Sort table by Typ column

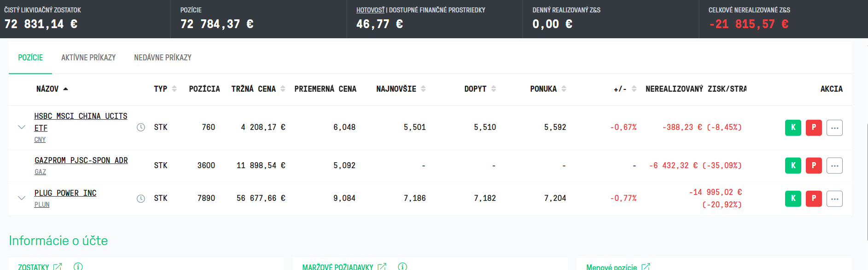pos(165,89)
